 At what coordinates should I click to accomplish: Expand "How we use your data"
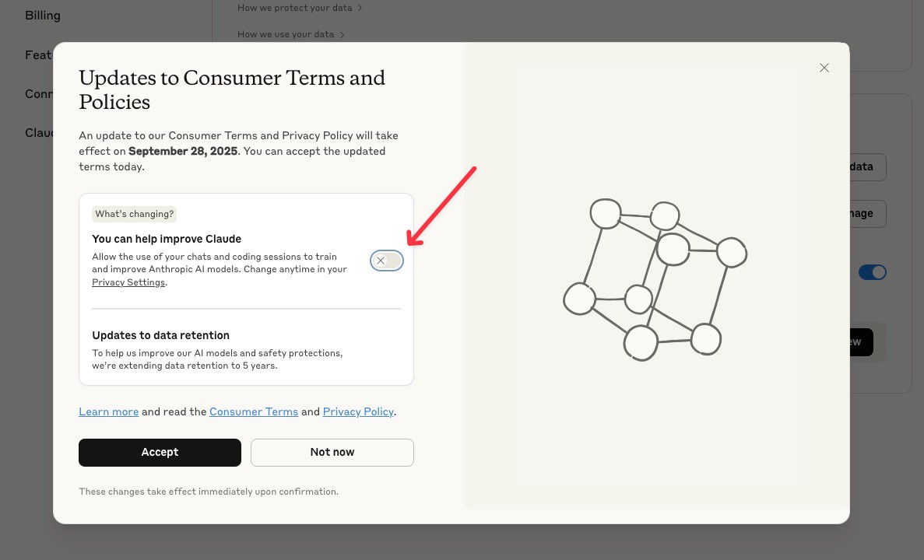pos(290,34)
